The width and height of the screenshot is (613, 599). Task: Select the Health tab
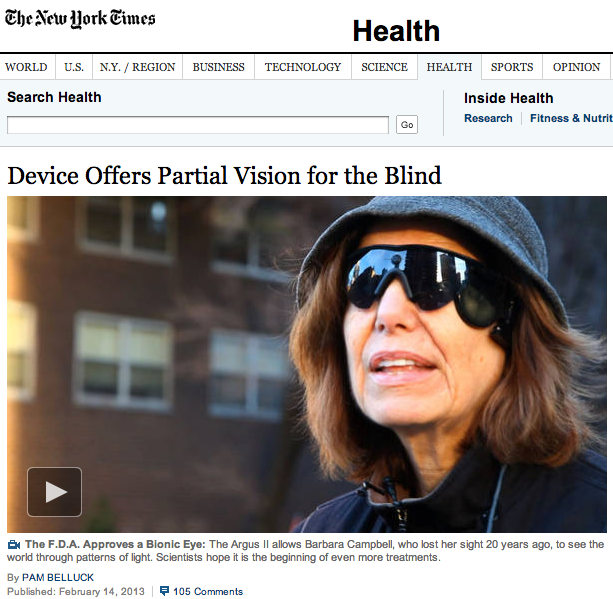(450, 67)
